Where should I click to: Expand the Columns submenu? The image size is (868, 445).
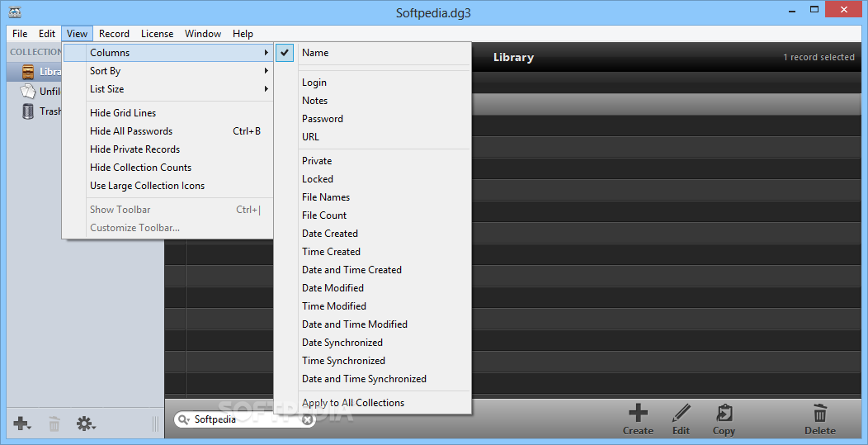pos(168,53)
